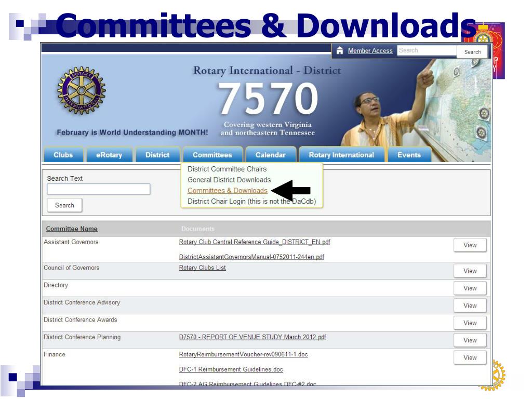Image resolution: width=532 pixels, height=399 pixels.
Task: Select General District Downloads menu item
Action: pos(229,180)
